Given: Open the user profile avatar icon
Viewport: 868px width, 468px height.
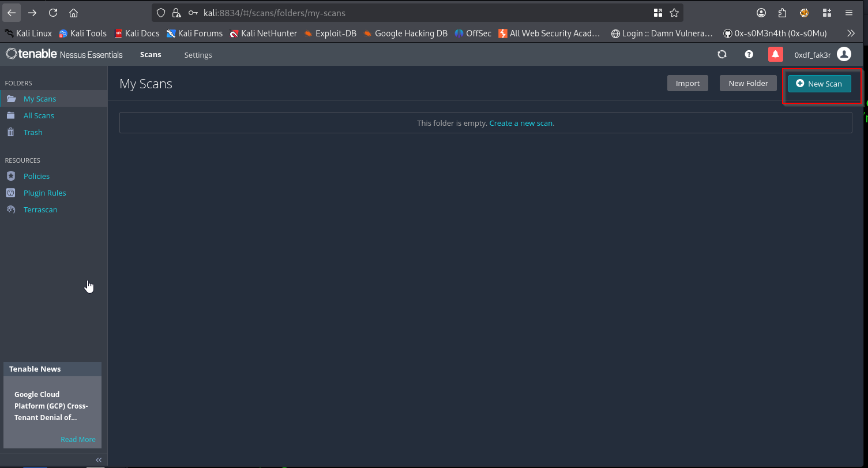Looking at the screenshot, I should [844, 54].
